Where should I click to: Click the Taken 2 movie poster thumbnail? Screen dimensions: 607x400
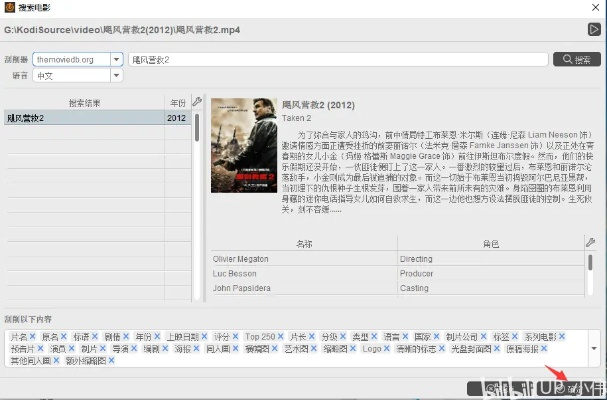click(244, 145)
